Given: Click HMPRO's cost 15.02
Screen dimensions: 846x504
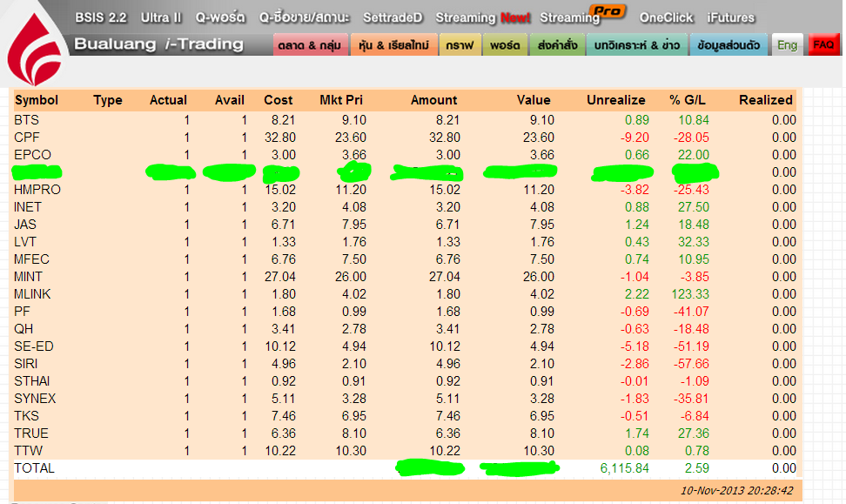Looking at the screenshot, I should pyautogui.click(x=280, y=190).
